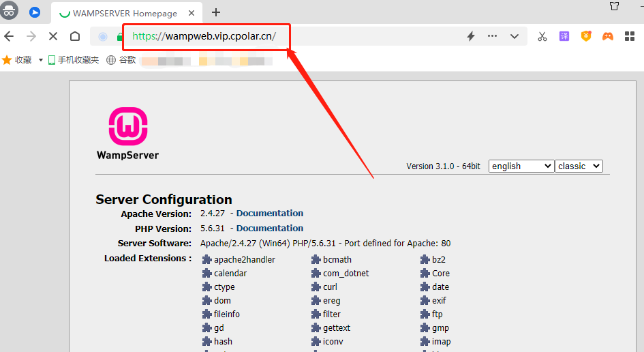644x352 pixels.
Task: Click the scissors screenshot tool icon
Action: (x=542, y=36)
